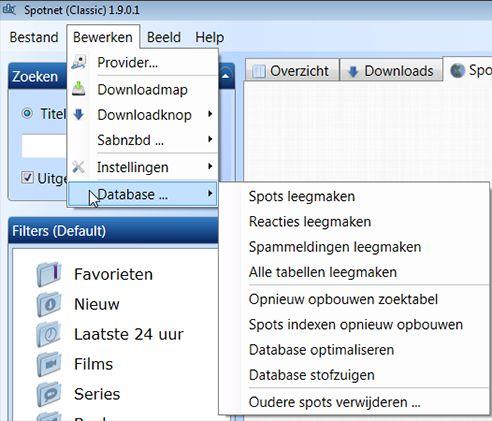Click the blue Downloadknop arrow icon
The height and width of the screenshot is (421, 492).
[79, 115]
